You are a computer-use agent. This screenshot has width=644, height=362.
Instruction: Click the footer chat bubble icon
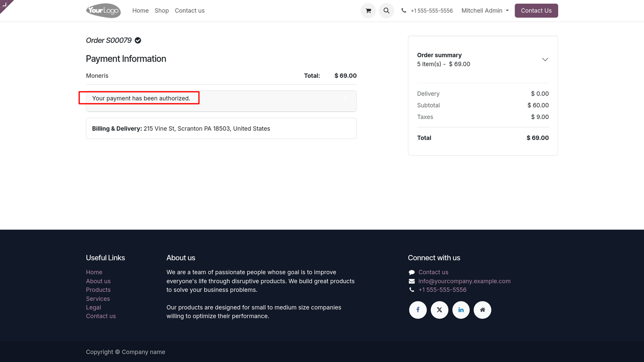coord(412,273)
